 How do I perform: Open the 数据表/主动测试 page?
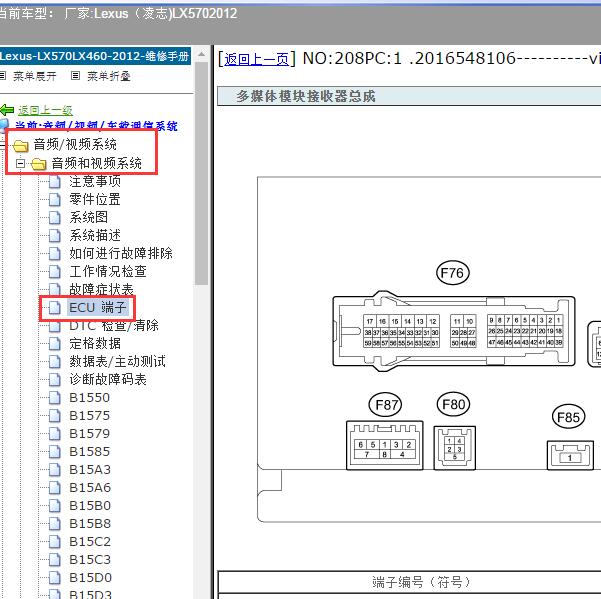(117, 361)
